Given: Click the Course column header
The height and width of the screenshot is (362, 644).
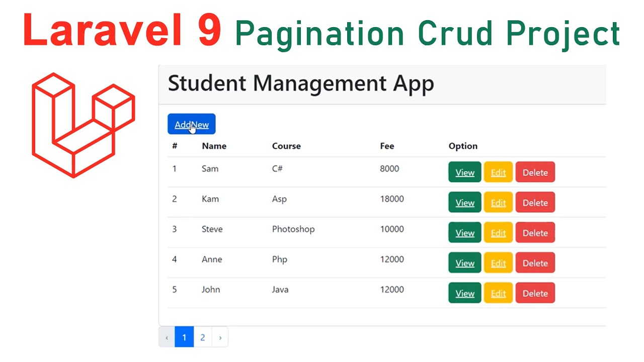Looking at the screenshot, I should [x=286, y=146].
